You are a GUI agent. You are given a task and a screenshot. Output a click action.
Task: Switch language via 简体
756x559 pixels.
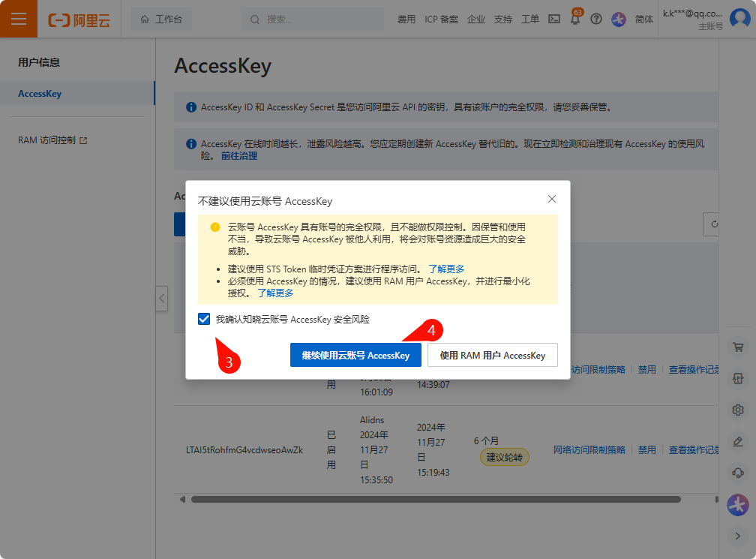643,20
